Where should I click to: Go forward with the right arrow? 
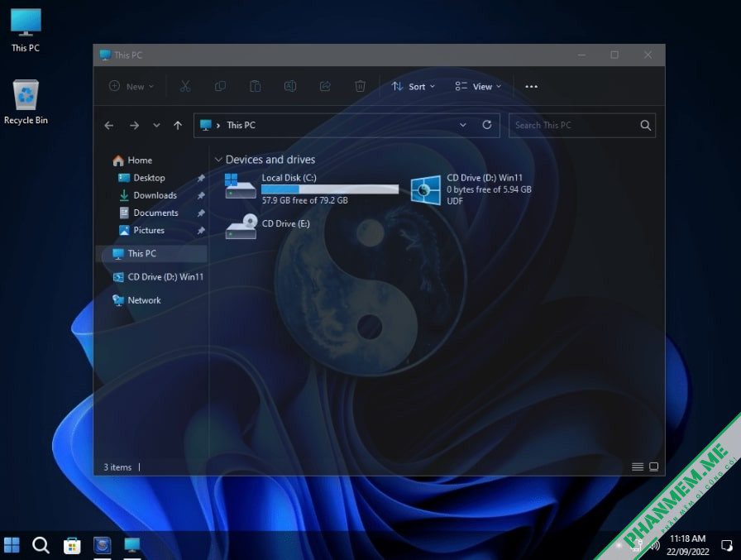pos(134,125)
